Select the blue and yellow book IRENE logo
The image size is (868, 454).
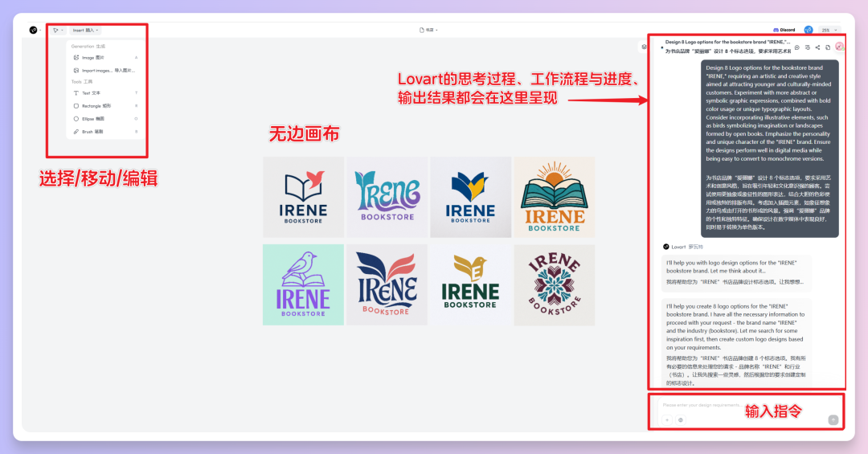coord(470,197)
